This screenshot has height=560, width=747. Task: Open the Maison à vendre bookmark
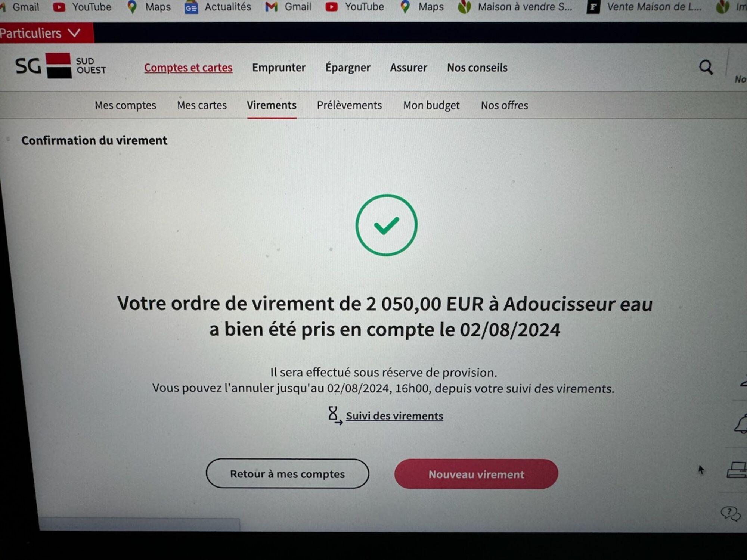coord(515,7)
